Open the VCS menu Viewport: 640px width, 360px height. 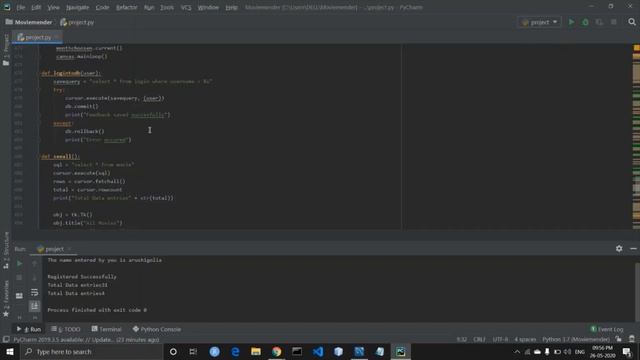(x=186, y=7)
